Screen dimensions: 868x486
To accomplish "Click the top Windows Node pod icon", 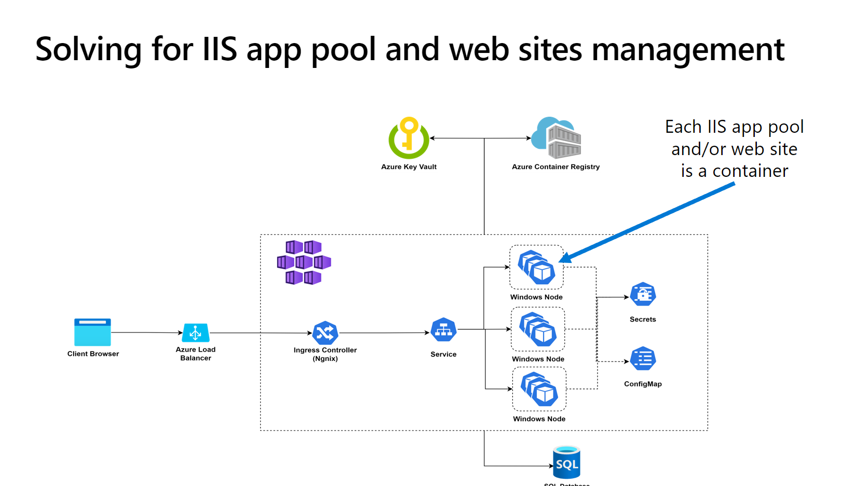I will [537, 267].
